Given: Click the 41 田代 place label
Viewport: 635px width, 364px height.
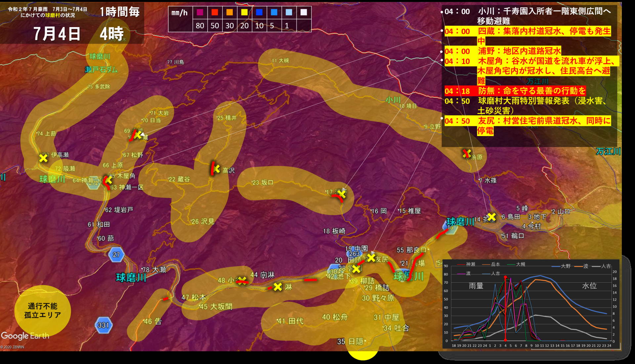Looking at the screenshot, I should (x=290, y=321).
